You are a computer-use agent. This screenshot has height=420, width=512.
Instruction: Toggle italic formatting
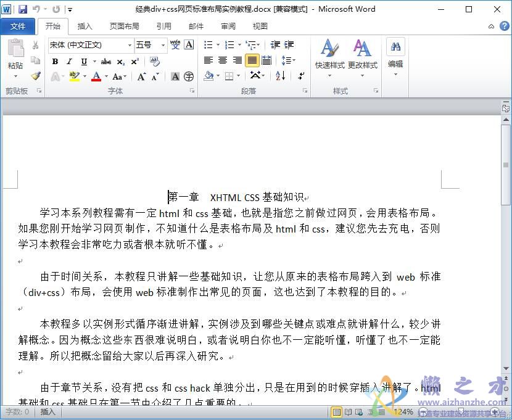68,60
